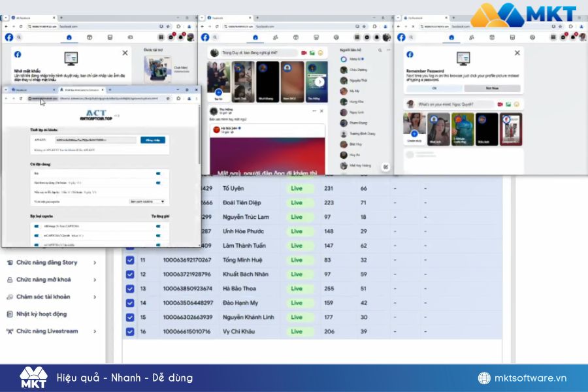Open Friends icon in middle Facebook window
588x392 pixels.
(275, 37)
